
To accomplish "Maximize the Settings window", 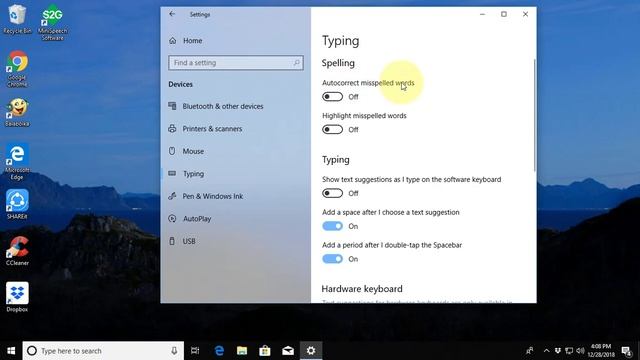I will pos(504,14).
